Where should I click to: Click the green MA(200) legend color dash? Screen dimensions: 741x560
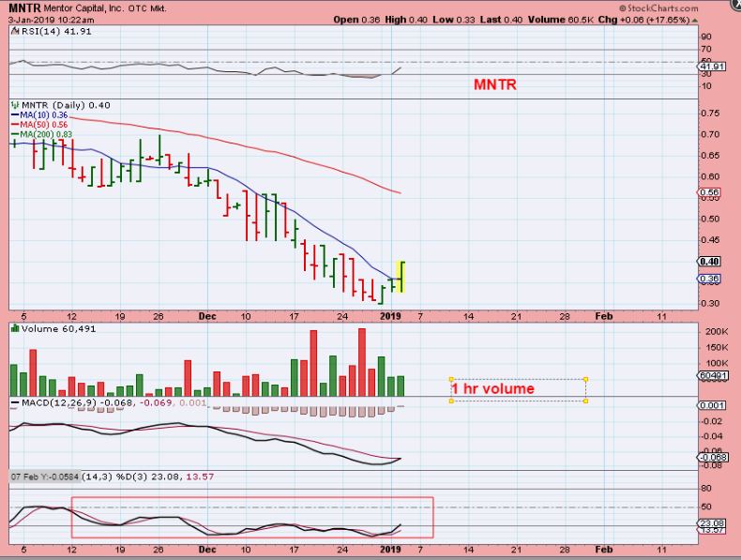click(x=15, y=134)
